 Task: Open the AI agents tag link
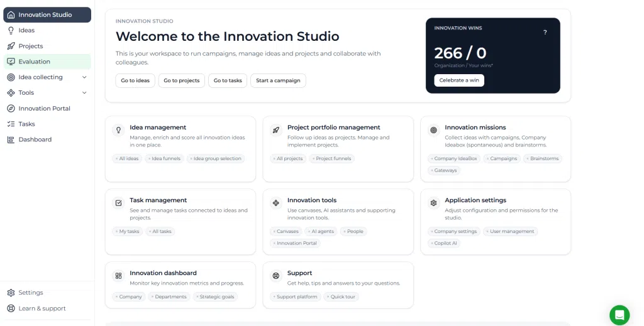(x=321, y=231)
